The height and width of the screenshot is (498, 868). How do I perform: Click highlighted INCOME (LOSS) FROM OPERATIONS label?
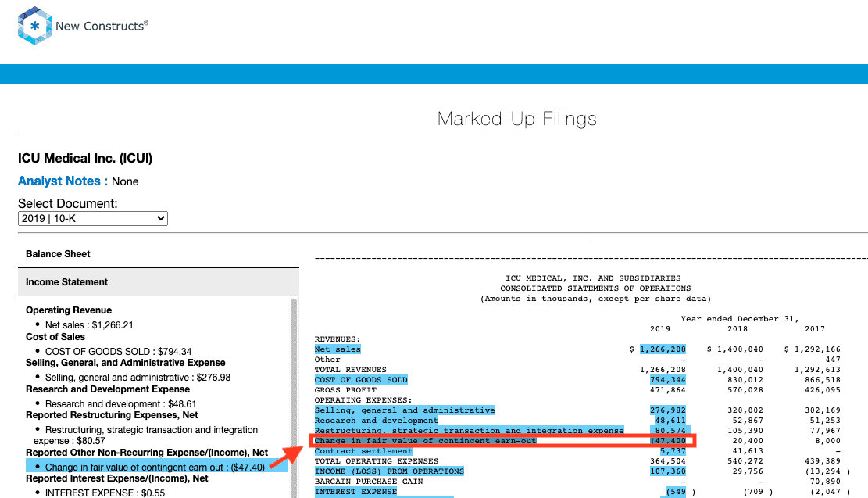pyautogui.click(x=389, y=471)
